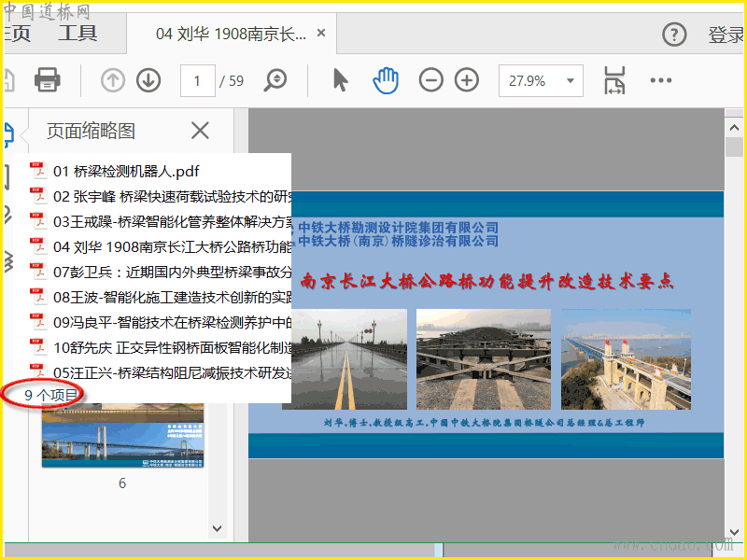Open more tools ellipsis menu
Image resolution: width=747 pixels, height=560 pixels.
(x=661, y=80)
